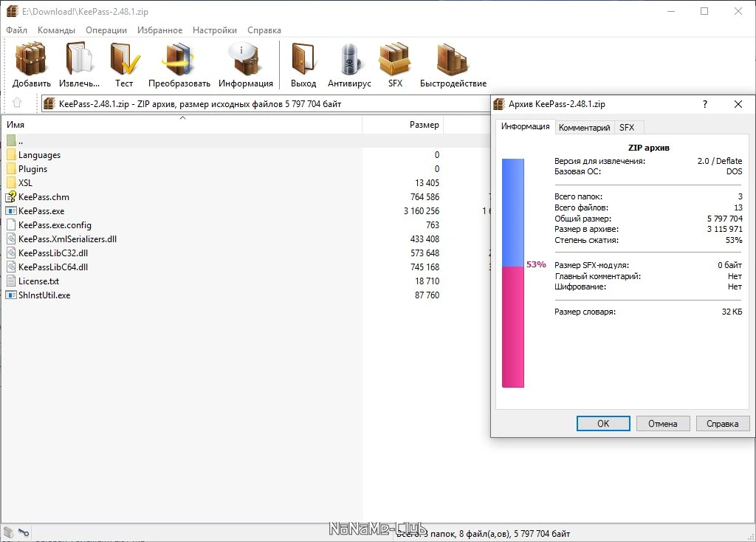Image resolution: width=756 pixels, height=542 pixels.
Task: Click the KeePass.XmlSerializers.dll file icon
Action: 12,239
